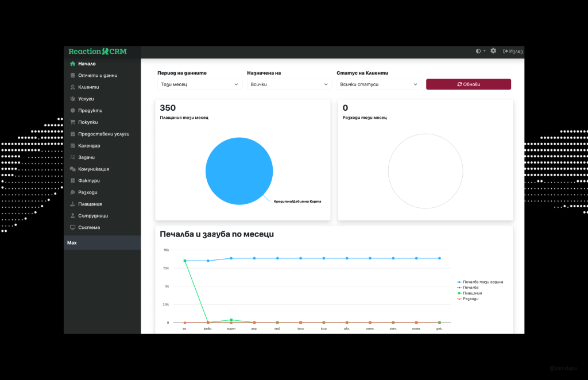
Task: Open the Статус на Клиенти dropdown
Action: (378, 84)
